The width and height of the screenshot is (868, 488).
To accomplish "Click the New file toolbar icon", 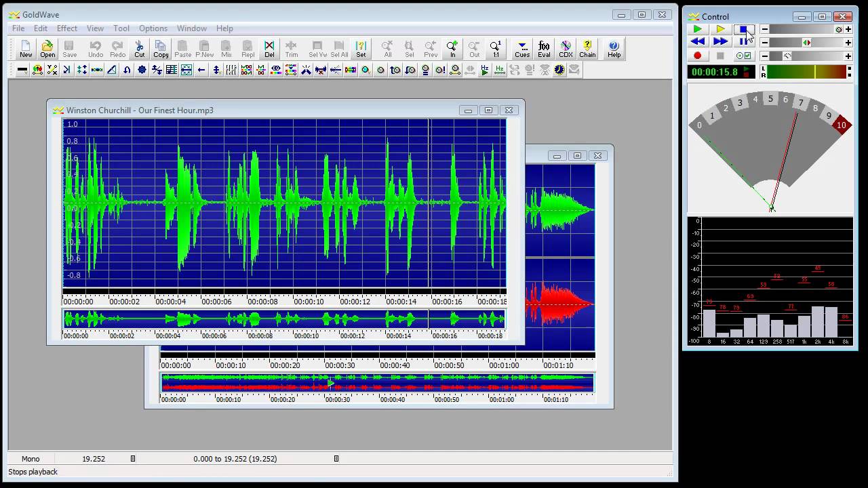I will click(26, 49).
